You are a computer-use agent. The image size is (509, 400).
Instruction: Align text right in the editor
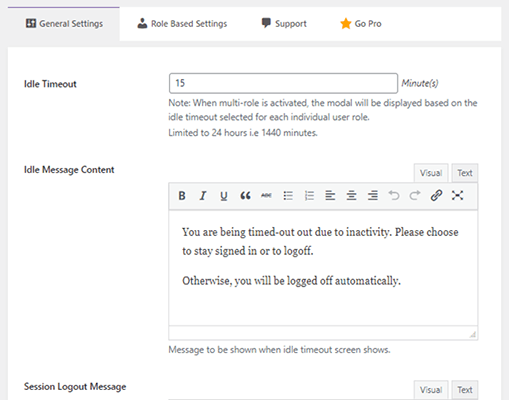click(373, 196)
